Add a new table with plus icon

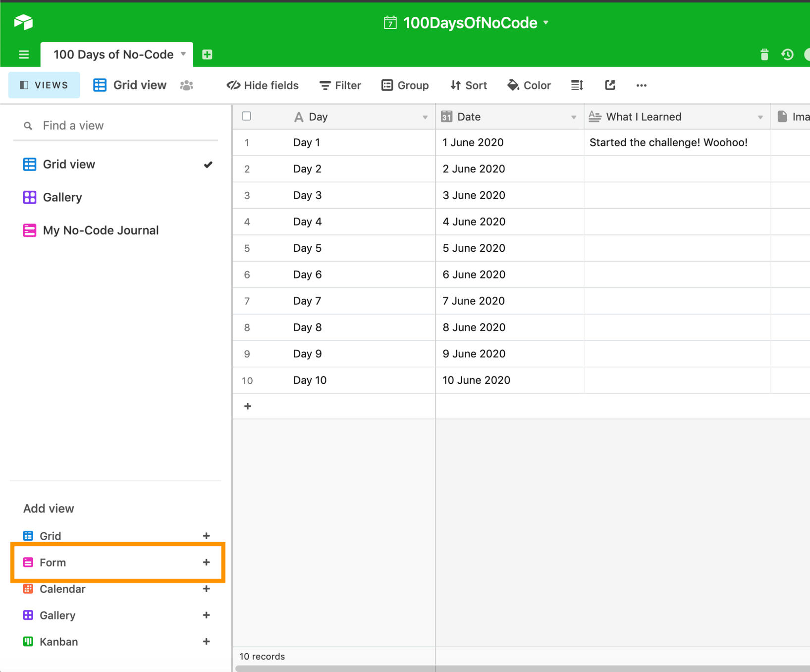point(207,55)
